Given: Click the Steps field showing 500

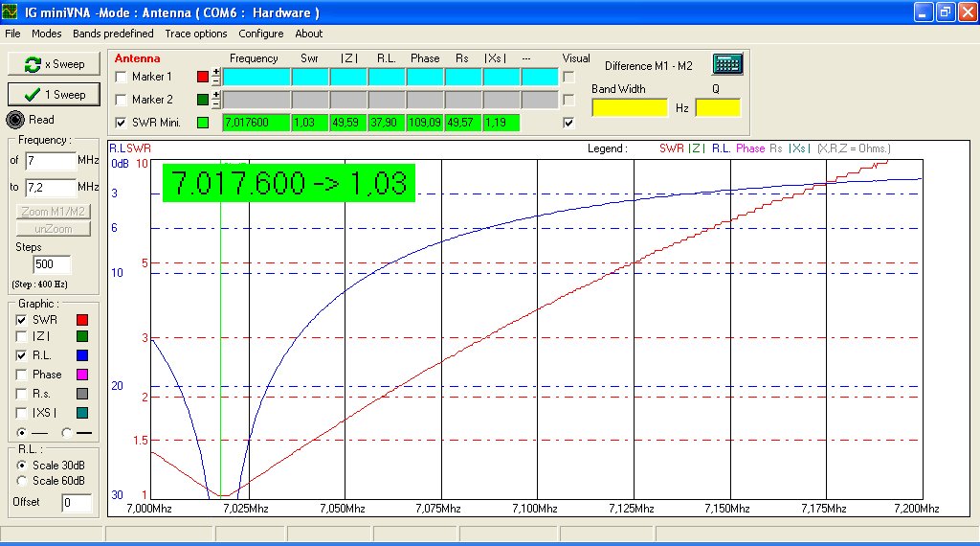Looking at the screenshot, I should click(52, 264).
